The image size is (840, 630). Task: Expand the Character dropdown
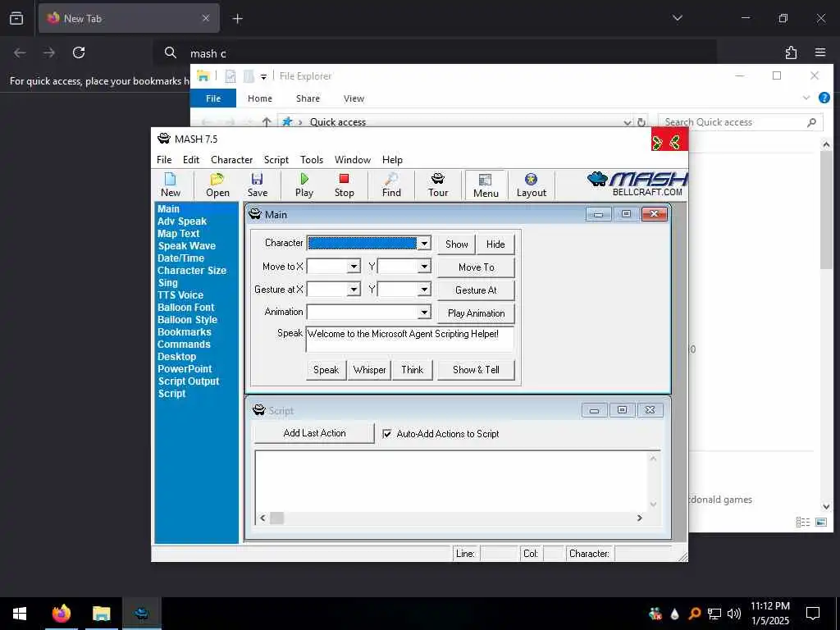coord(424,243)
